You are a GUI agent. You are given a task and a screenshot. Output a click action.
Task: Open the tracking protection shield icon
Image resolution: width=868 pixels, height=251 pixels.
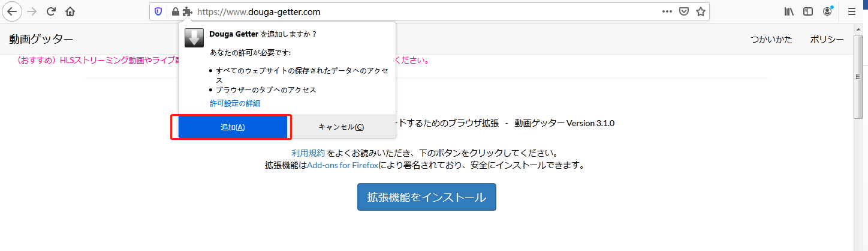pos(159,11)
